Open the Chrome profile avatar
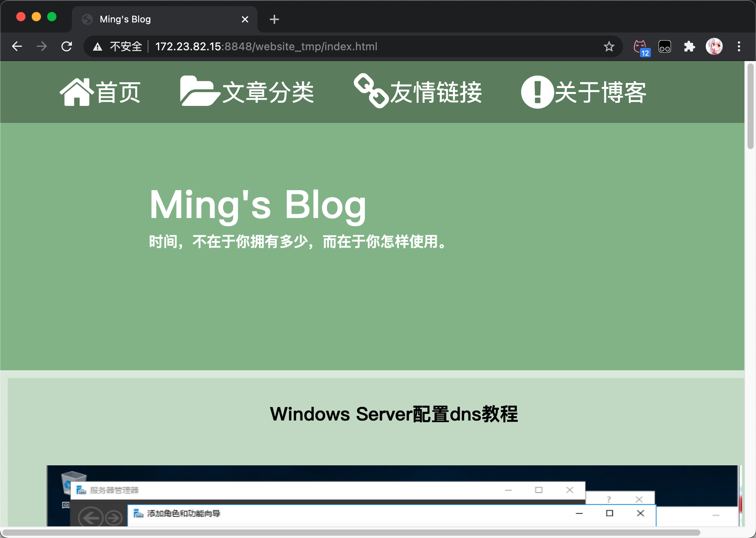This screenshot has height=538, width=756. point(714,47)
